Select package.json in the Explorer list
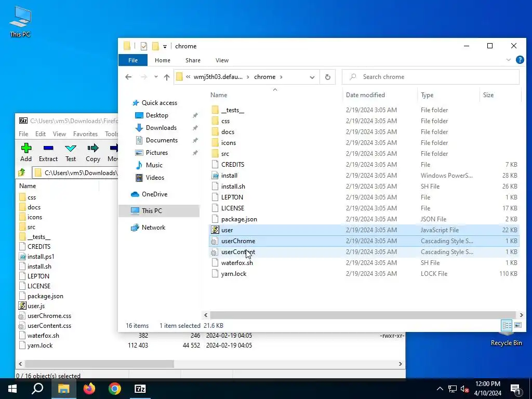The width and height of the screenshot is (532, 399). click(364, 219)
